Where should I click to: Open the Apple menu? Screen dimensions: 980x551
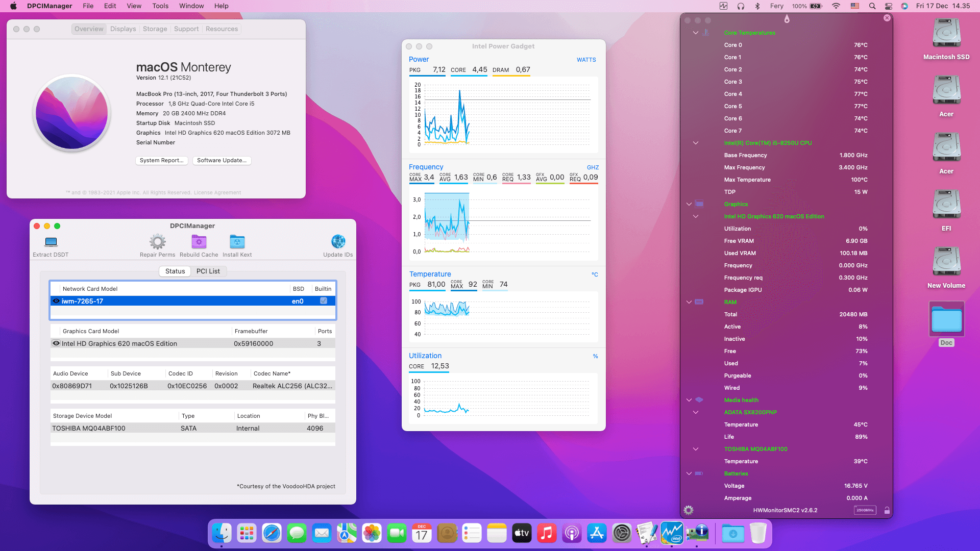tap(13, 6)
